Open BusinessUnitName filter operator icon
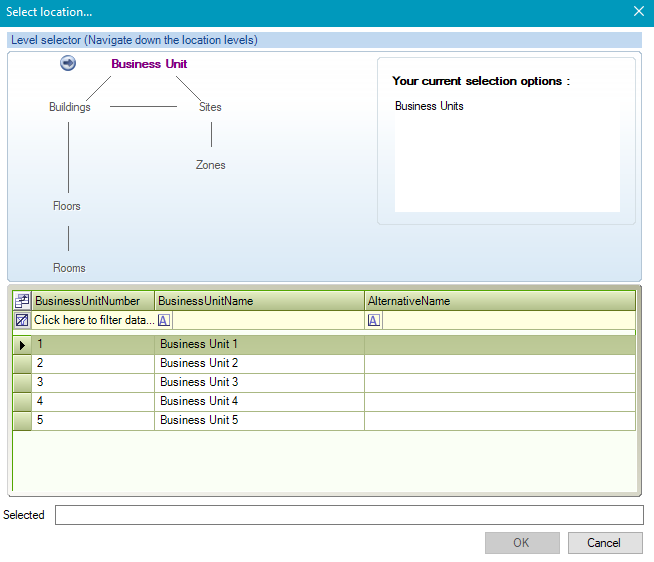 click(x=164, y=320)
